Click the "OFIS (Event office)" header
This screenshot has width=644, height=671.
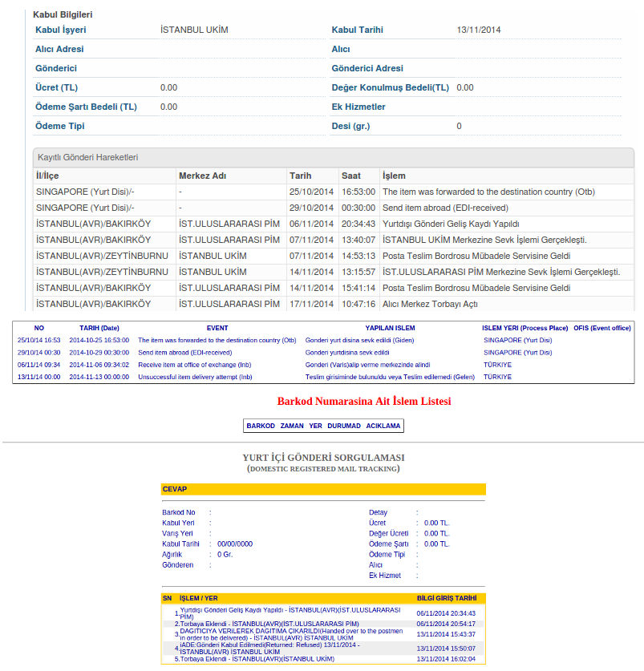click(602, 328)
